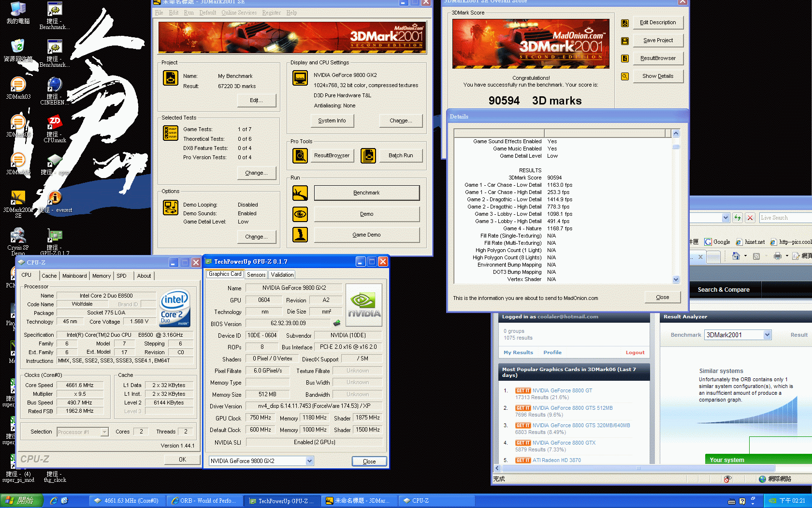Open the 3DMark2001 SE desktop shortcut
This screenshot has width=812, height=508.
[18, 204]
